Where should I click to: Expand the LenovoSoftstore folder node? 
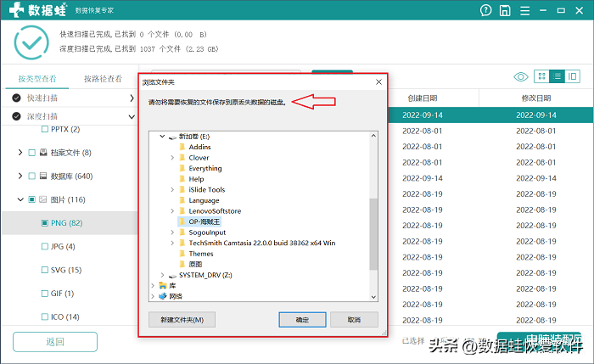tap(172, 211)
